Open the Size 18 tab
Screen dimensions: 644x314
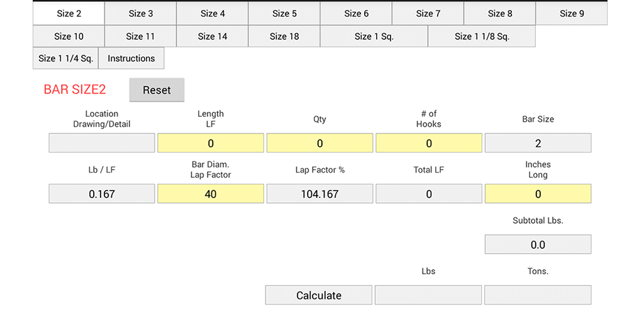(x=284, y=36)
